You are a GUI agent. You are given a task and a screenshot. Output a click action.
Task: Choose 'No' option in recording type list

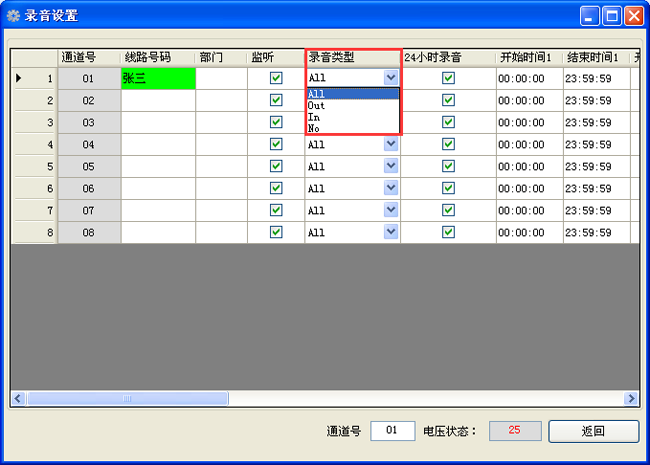point(314,129)
